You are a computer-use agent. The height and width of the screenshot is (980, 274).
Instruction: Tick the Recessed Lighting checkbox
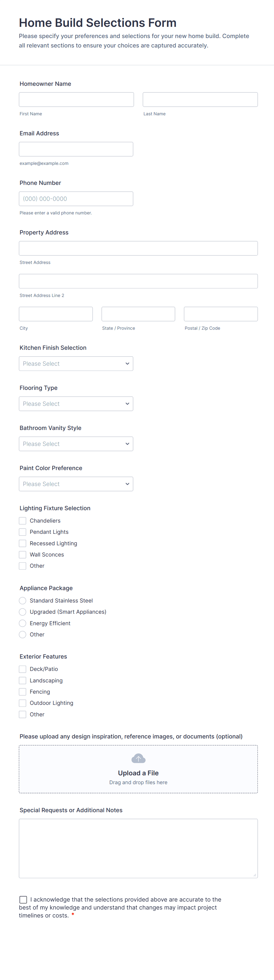click(23, 543)
